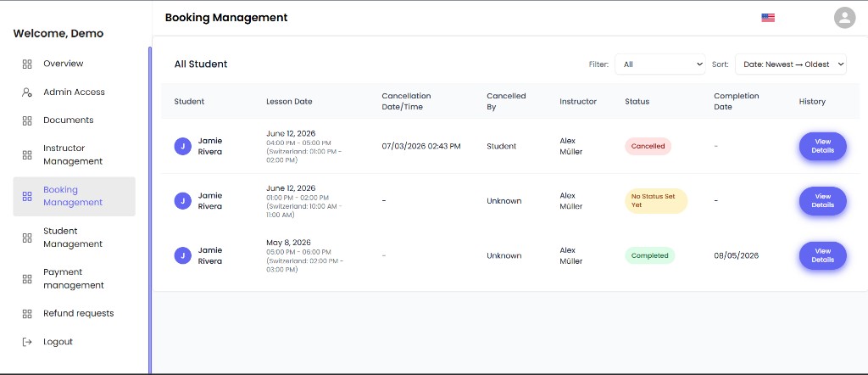868x375 pixels.
Task: Click the Instructor Management grid icon
Action: pos(26,155)
